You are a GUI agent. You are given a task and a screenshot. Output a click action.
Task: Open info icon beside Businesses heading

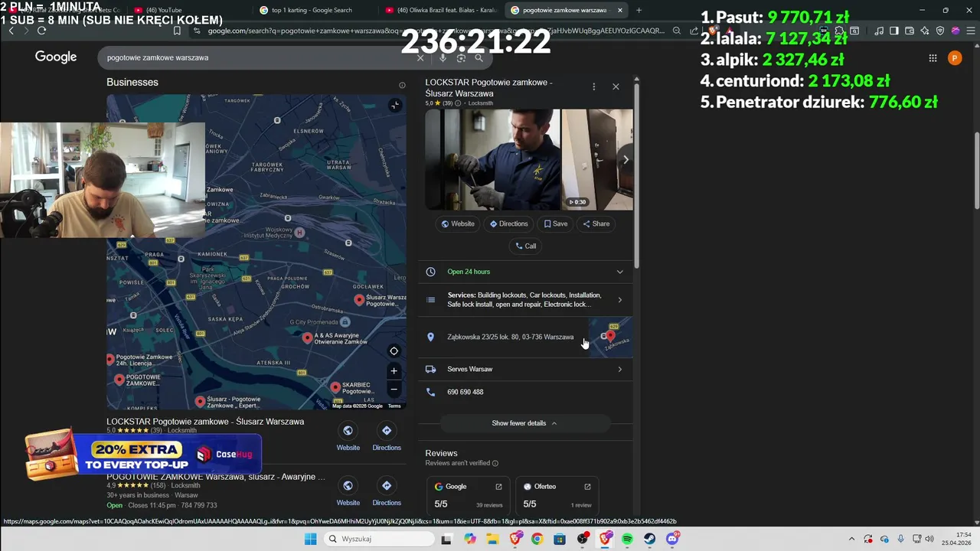click(x=402, y=85)
